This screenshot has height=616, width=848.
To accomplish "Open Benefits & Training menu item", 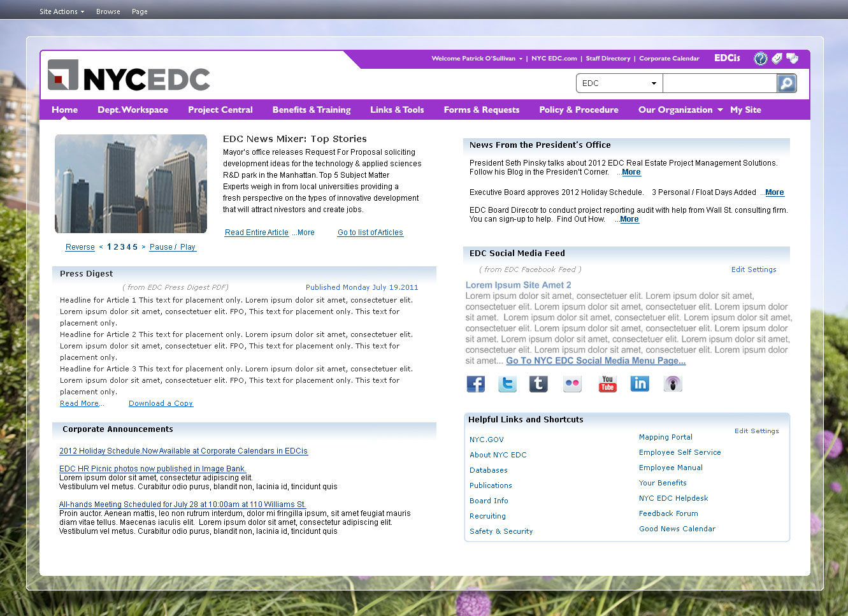I will 312,110.
